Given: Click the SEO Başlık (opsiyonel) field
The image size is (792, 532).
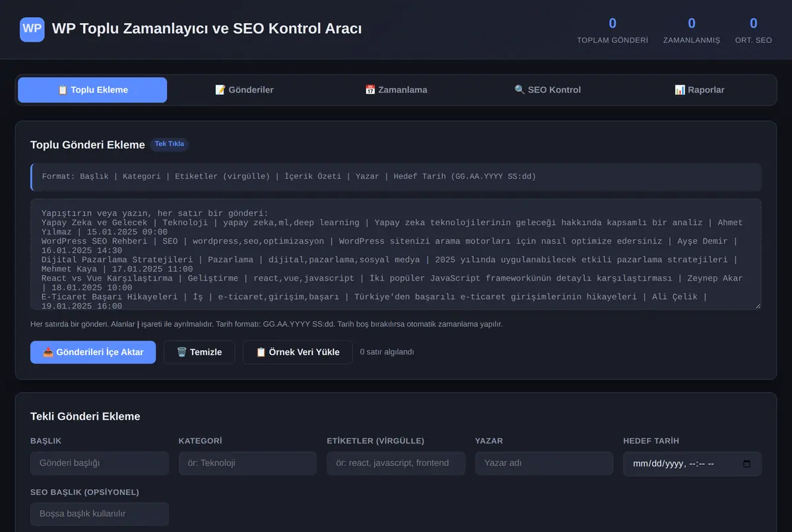Looking at the screenshot, I should tap(100, 514).
